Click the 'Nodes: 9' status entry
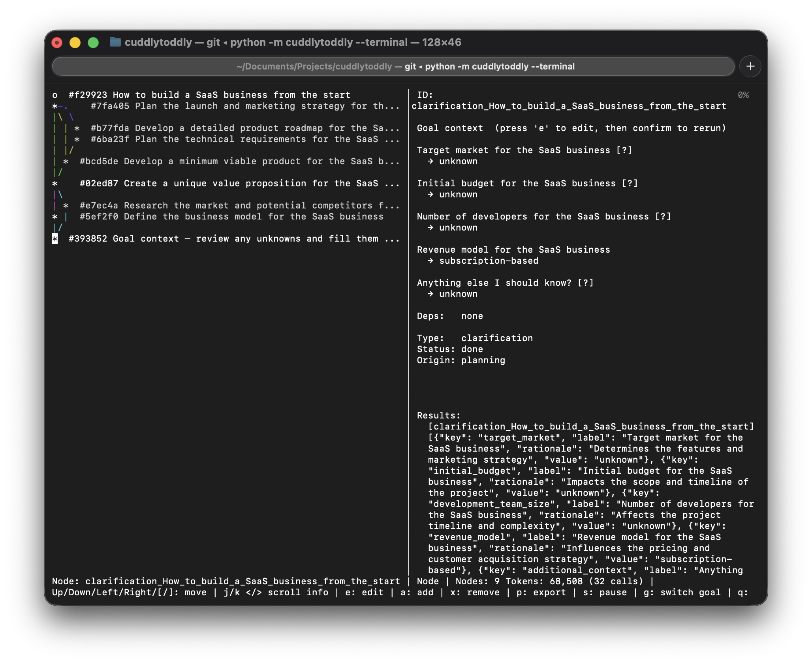The image size is (812, 664). [477, 581]
